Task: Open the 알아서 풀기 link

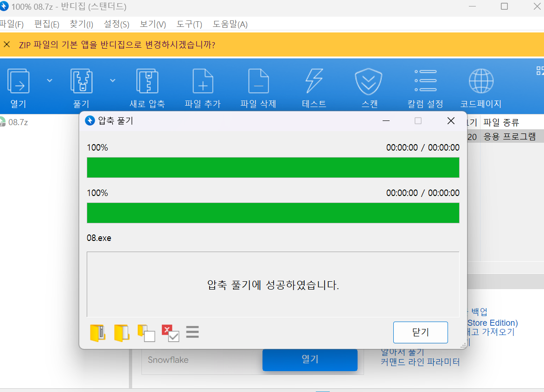Action: pyautogui.click(x=403, y=353)
